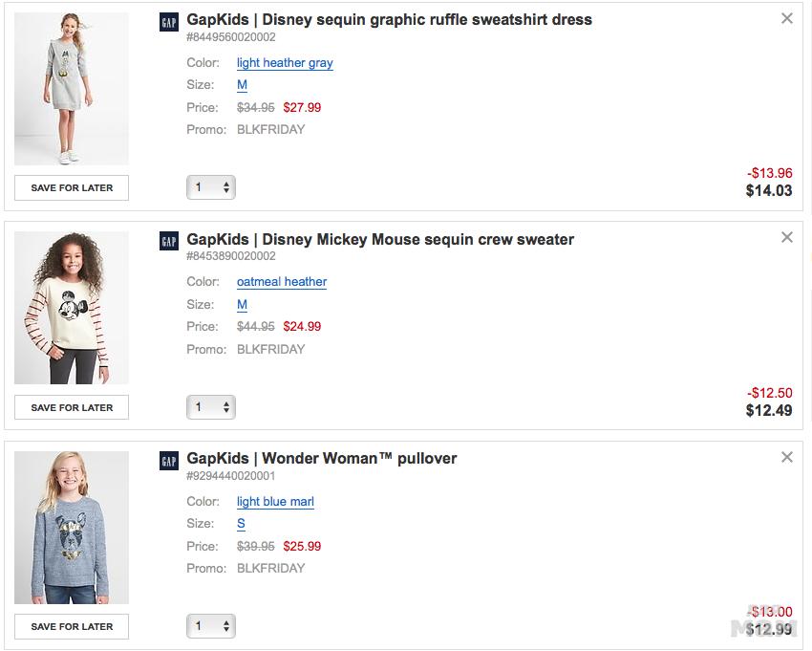Open the sweatshirt dress product thumbnail
The image size is (812, 651).
pyautogui.click(x=72, y=88)
